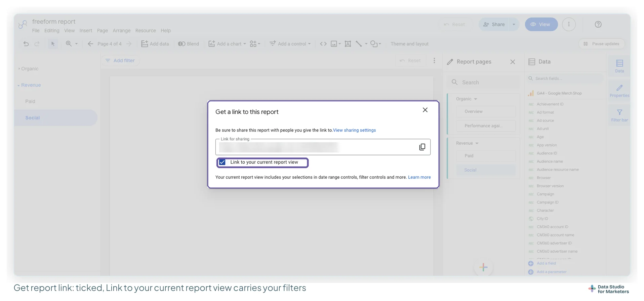Image resolution: width=644 pixels, height=301 pixels.
Task: Open the community visualizations and components menu
Action: point(255,44)
